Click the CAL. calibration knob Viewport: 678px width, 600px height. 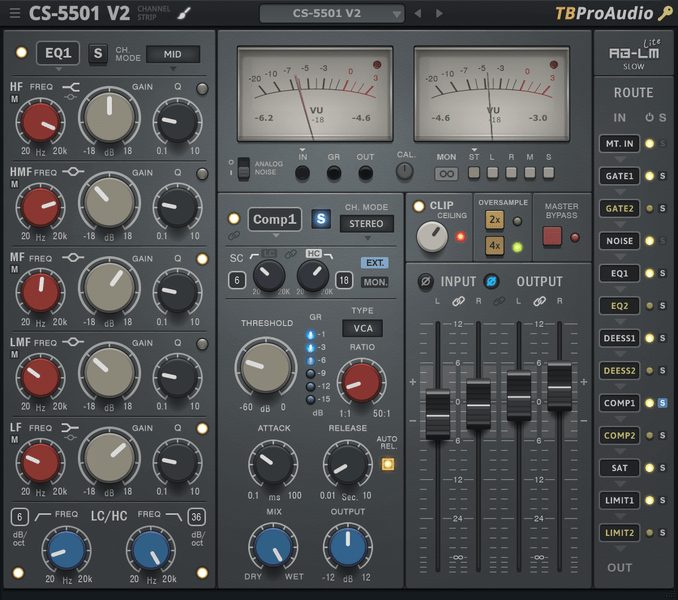click(404, 171)
